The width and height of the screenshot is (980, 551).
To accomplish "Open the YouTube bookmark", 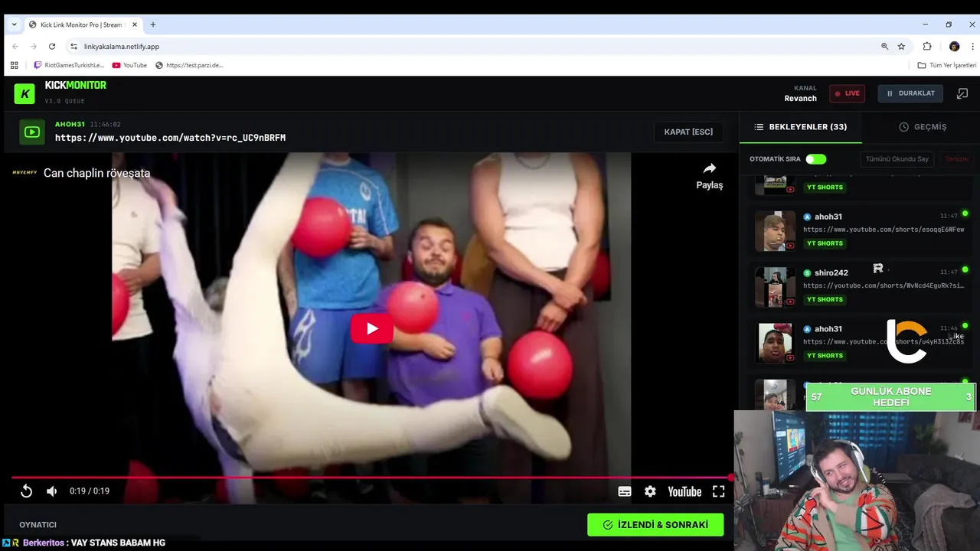I will click(x=129, y=65).
